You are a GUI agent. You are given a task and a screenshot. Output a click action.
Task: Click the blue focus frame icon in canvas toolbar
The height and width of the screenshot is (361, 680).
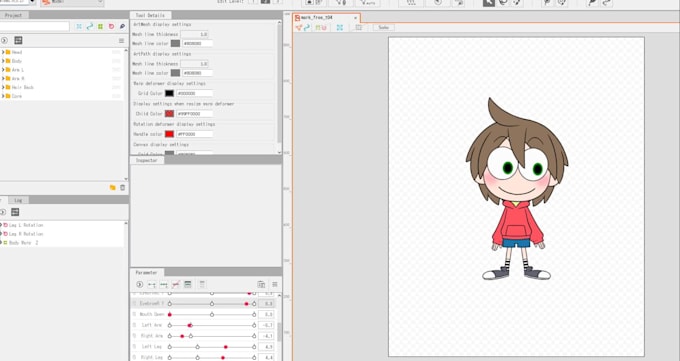coord(340,27)
